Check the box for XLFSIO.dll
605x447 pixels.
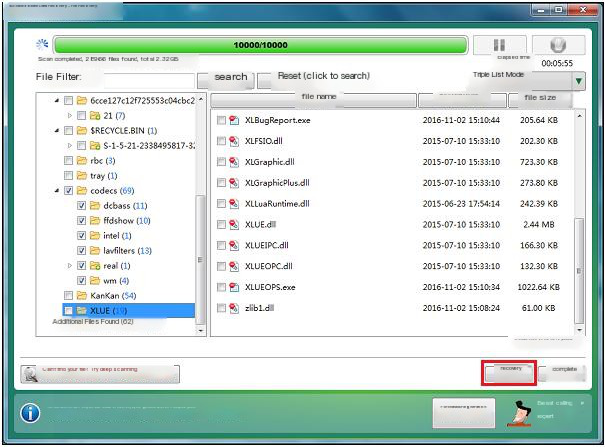coord(221,141)
